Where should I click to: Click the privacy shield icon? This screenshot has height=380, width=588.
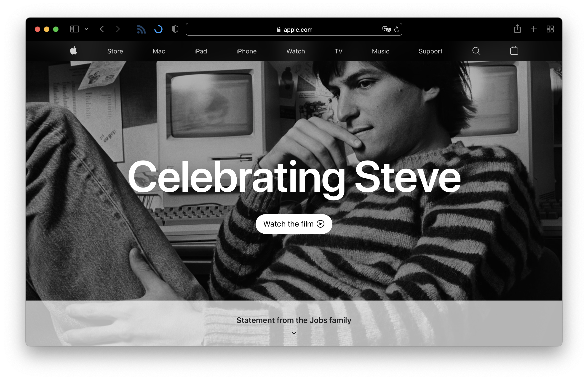click(175, 29)
